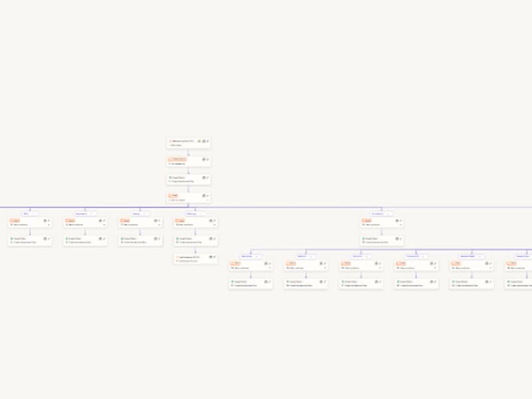Open the orange filter step in the leftmost path
The height and width of the screenshot is (399, 532).
[x=30, y=223]
